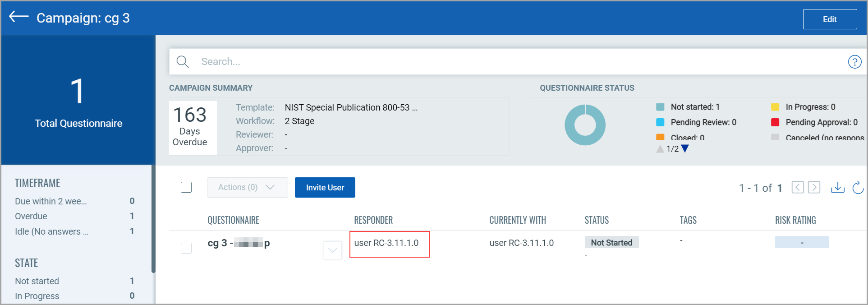Download the questionnaire list
Image resolution: width=868 pixels, height=305 pixels.
click(x=837, y=187)
